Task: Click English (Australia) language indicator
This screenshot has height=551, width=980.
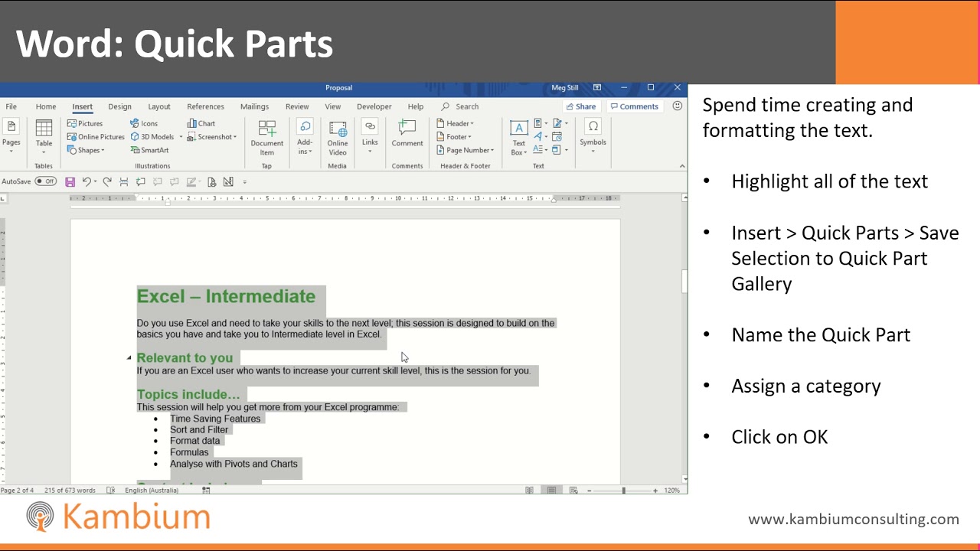Action: pyautogui.click(x=153, y=490)
